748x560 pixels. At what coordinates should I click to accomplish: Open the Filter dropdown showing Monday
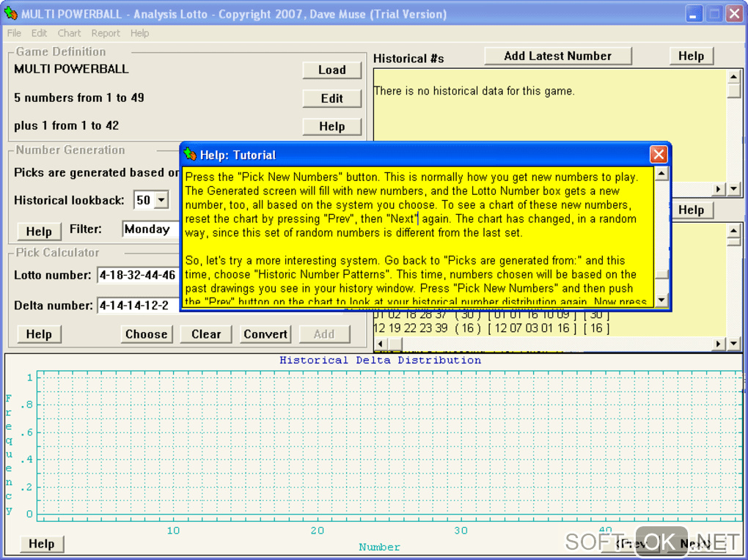coord(150,229)
